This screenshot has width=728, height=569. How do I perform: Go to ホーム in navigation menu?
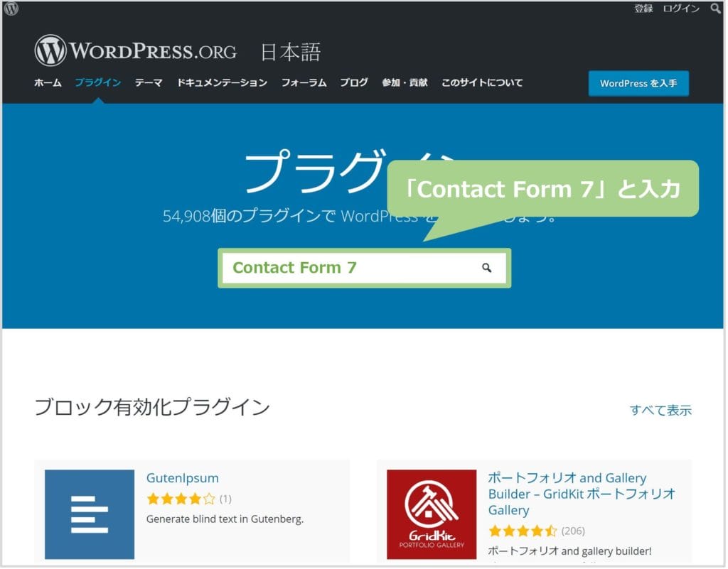coord(48,83)
